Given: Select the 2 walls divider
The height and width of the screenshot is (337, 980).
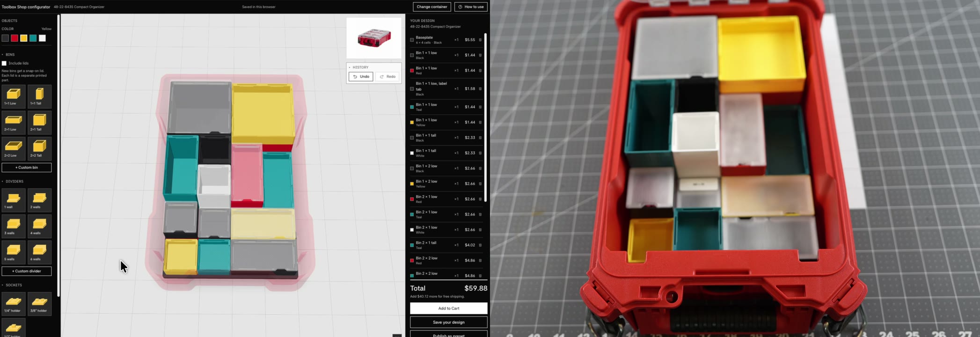Looking at the screenshot, I should [39, 200].
